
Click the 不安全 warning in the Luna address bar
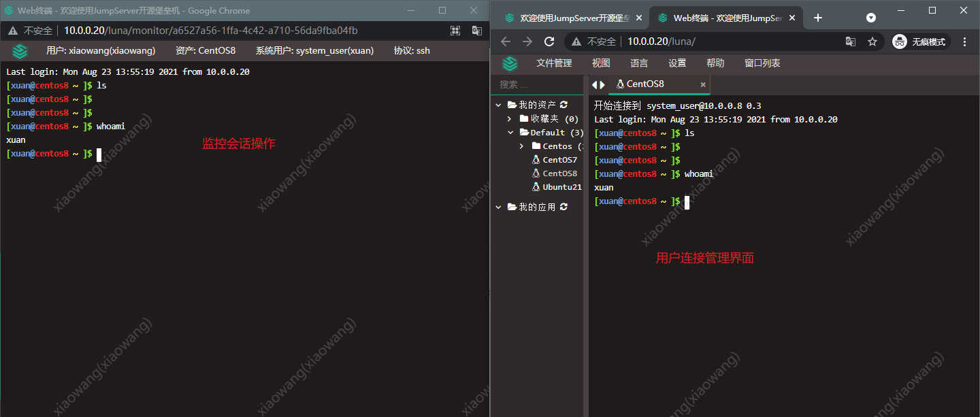[x=593, y=41]
